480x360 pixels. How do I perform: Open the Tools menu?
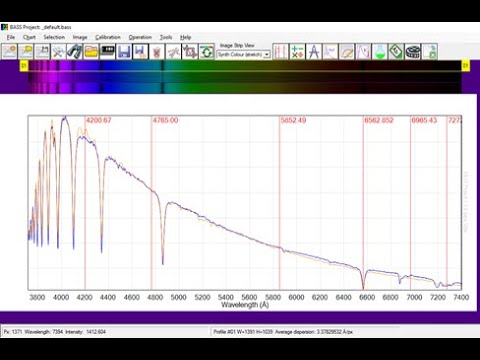click(166, 37)
